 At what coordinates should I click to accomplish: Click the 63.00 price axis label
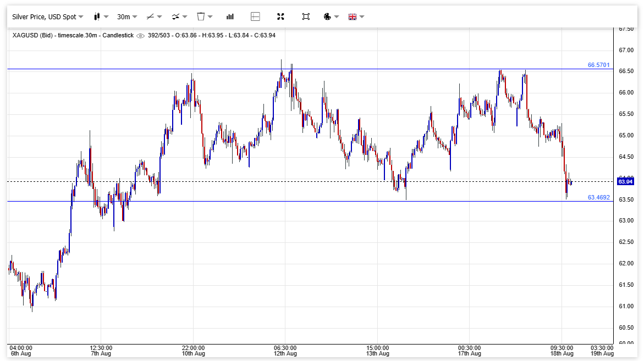click(x=626, y=221)
